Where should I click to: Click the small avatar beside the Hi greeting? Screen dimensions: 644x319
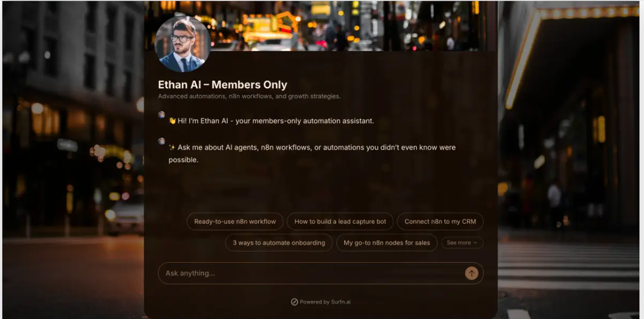tap(162, 115)
